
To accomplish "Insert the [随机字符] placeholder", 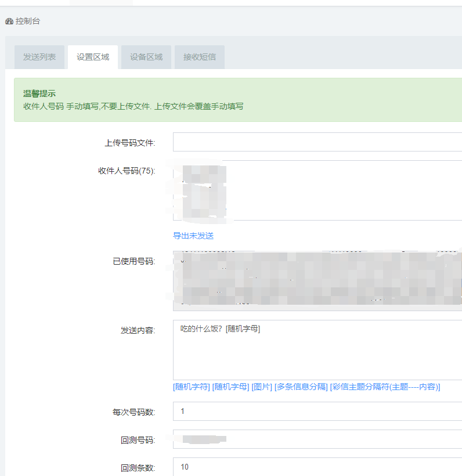I will [x=192, y=387].
